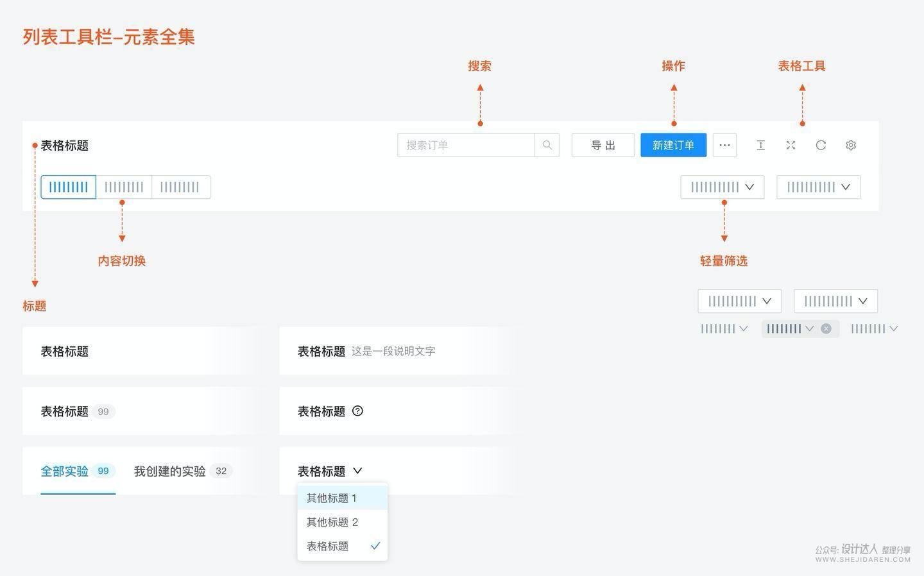Screen dimensions: 924x576
Task: Expand the highlighted gray filter tag chevron
Action: (x=810, y=328)
